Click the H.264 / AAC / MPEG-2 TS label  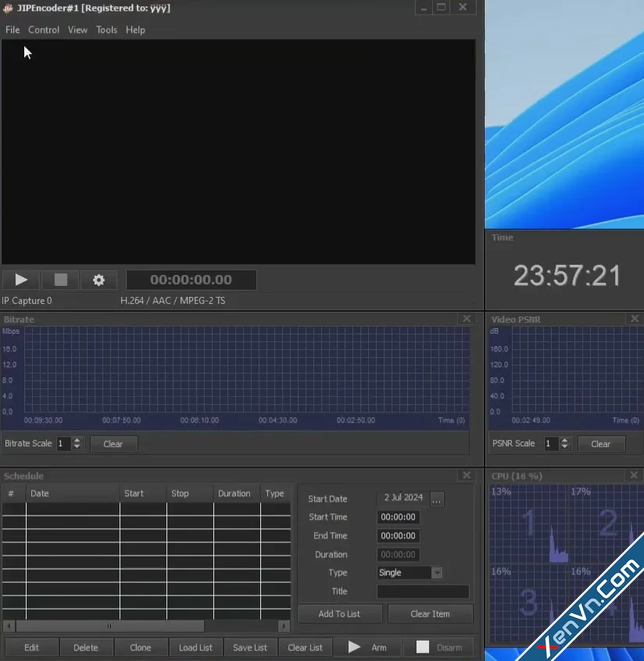click(x=173, y=301)
